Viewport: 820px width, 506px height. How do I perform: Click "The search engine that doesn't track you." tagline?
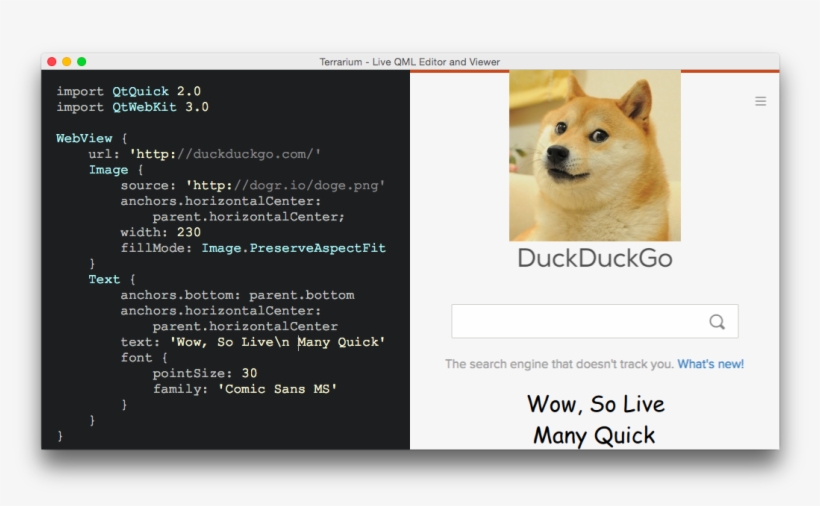click(x=560, y=364)
